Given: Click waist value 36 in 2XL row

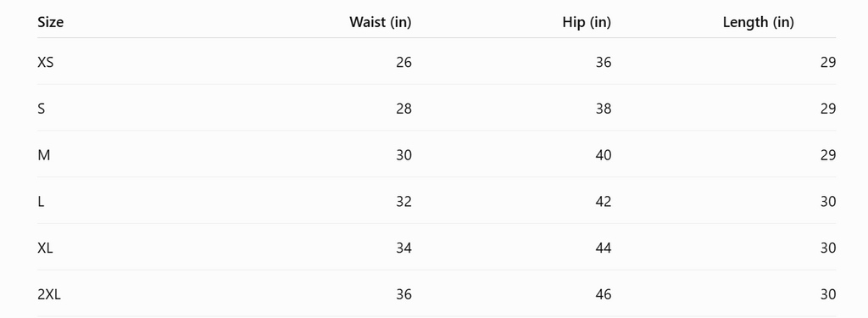Looking at the screenshot, I should click(x=404, y=295).
